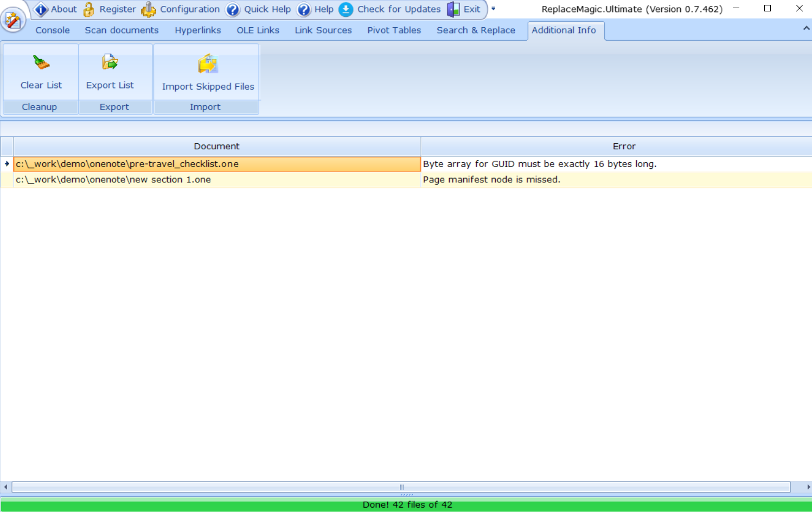The width and height of the screenshot is (812, 512).
Task: Open the ReplaceMagic application logo menu
Action: click(x=13, y=20)
